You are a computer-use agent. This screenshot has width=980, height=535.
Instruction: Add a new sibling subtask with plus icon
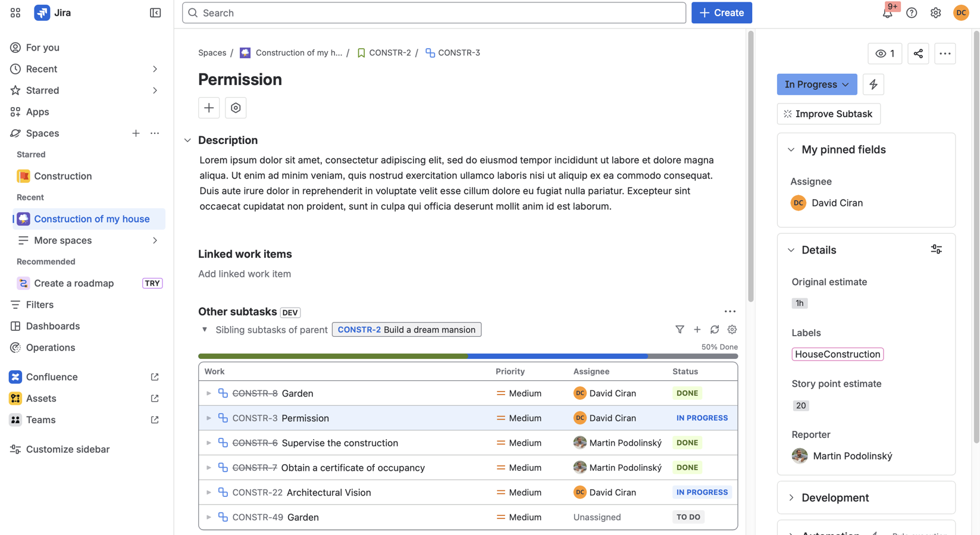[697, 330]
